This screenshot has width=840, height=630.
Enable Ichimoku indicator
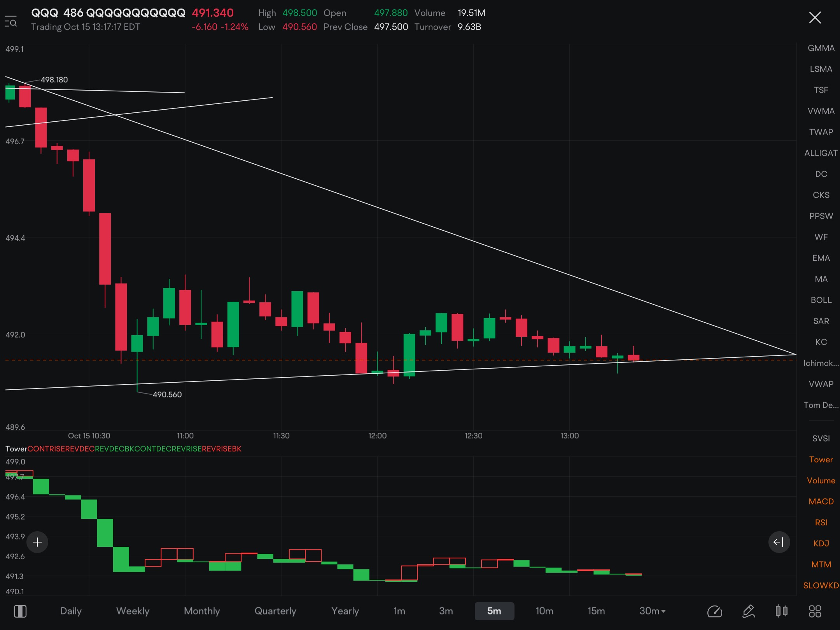tap(821, 363)
